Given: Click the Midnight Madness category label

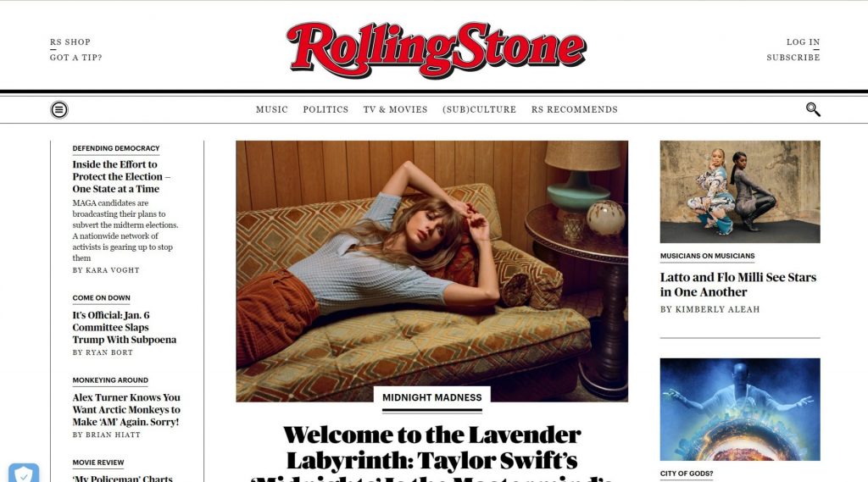Looking at the screenshot, I should point(431,397).
